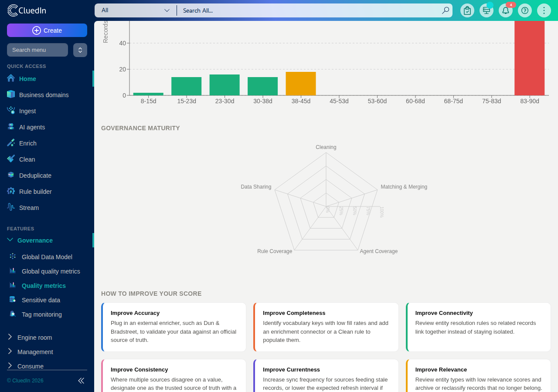Click the AI agents icon

tap(11, 127)
